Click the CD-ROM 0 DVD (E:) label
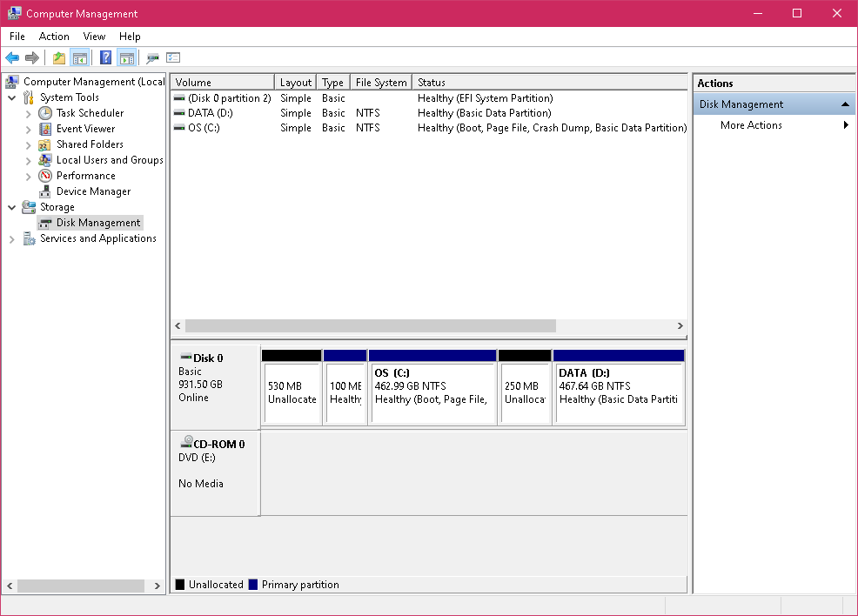This screenshot has height=616, width=858. 215,473
